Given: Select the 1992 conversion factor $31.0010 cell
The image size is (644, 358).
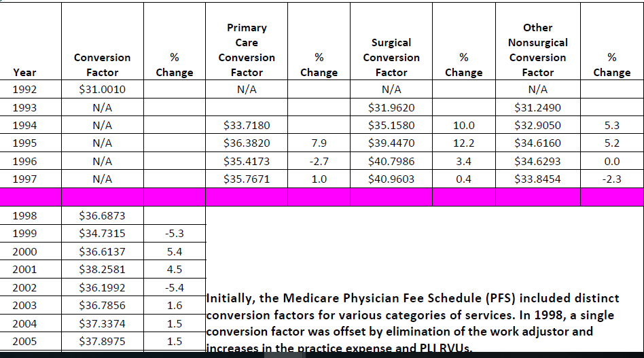Looking at the screenshot, I should [x=103, y=90].
